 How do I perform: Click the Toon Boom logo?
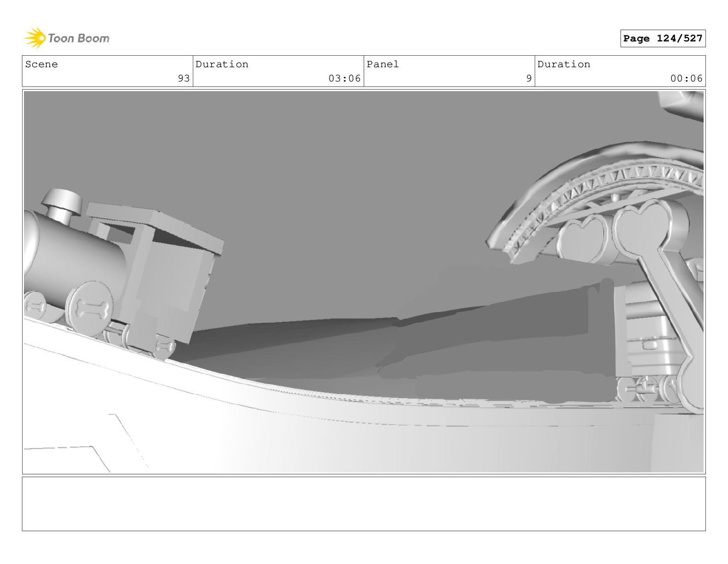click(x=67, y=38)
